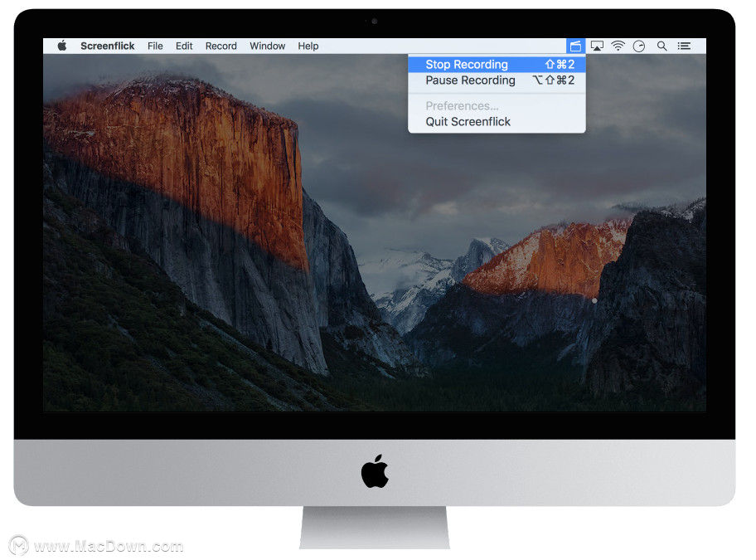Click the Screenflick menu bar status icon
The width and height of the screenshot is (756, 560).
click(575, 46)
